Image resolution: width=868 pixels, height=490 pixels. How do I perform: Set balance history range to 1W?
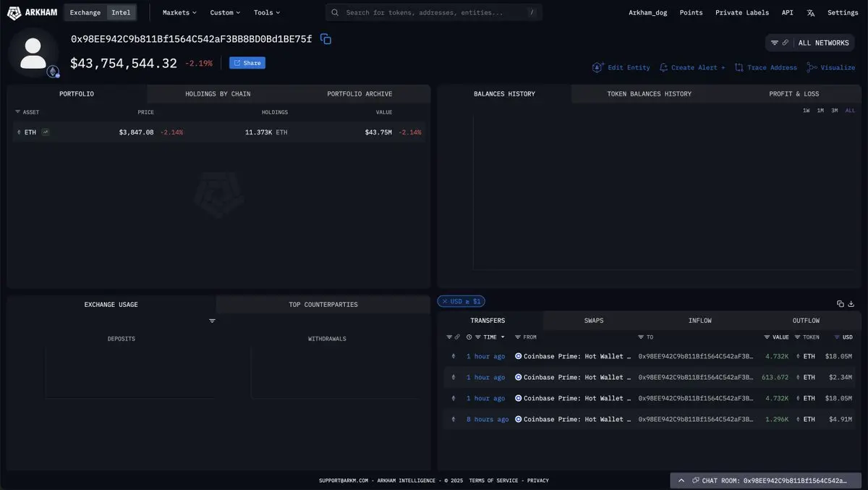tap(807, 111)
